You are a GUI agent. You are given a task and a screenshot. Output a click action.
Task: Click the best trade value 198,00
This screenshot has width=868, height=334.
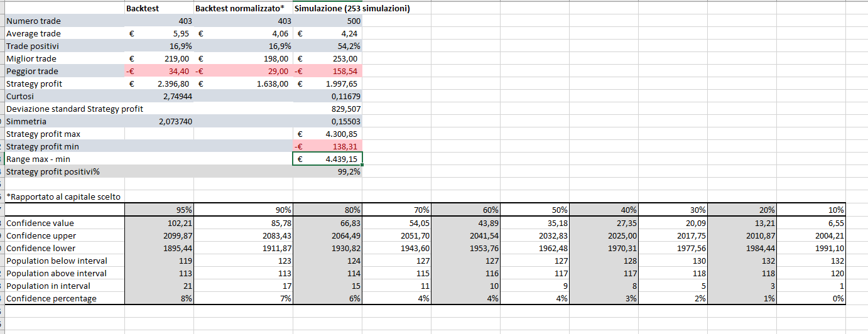coord(243,59)
